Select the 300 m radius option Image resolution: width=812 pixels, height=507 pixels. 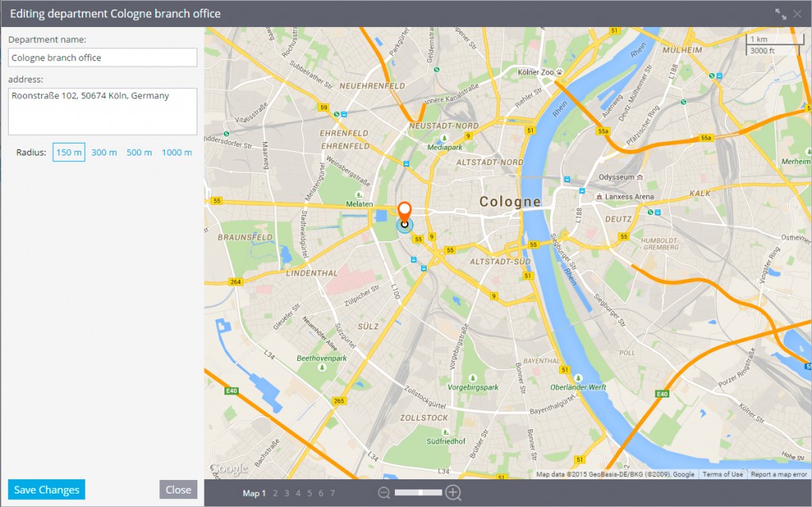[104, 152]
